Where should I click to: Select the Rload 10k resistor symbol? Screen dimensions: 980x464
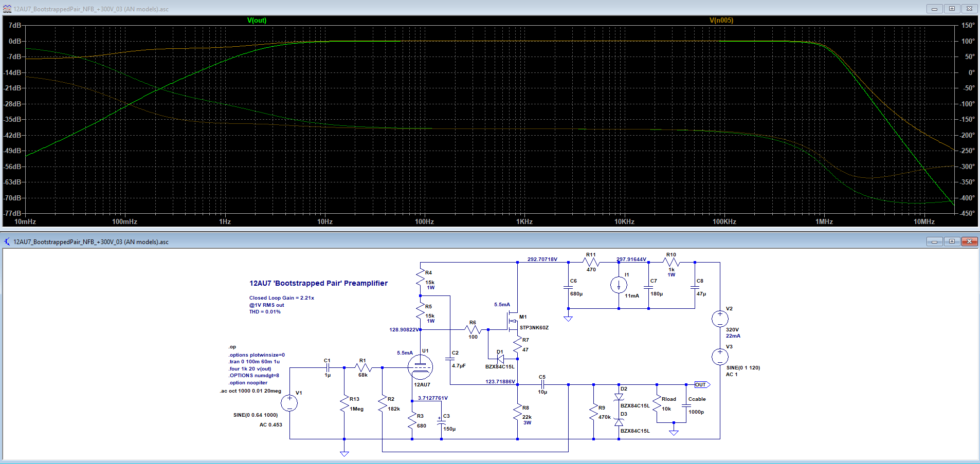pyautogui.click(x=657, y=404)
